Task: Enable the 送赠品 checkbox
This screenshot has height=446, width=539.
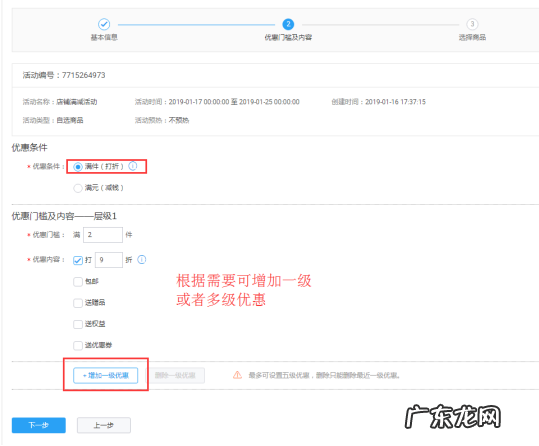Action: [78, 303]
